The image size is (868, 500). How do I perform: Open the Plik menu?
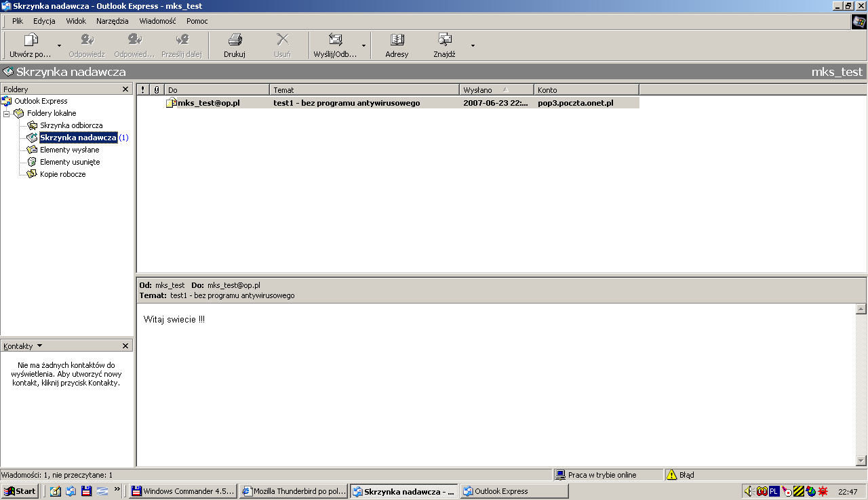[x=18, y=21]
